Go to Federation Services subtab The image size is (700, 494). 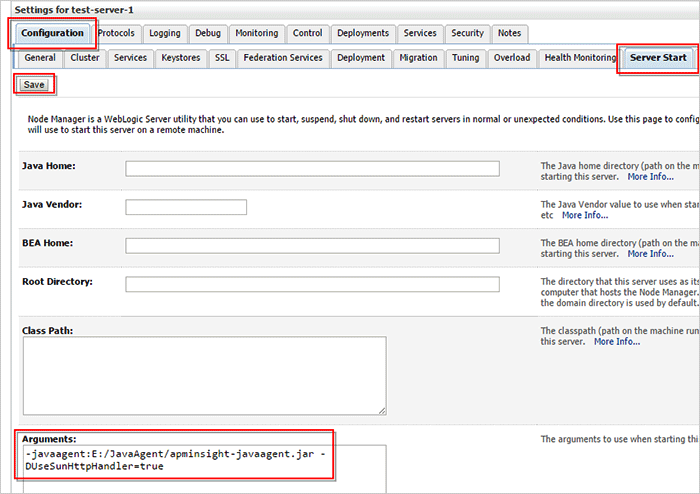(283, 58)
